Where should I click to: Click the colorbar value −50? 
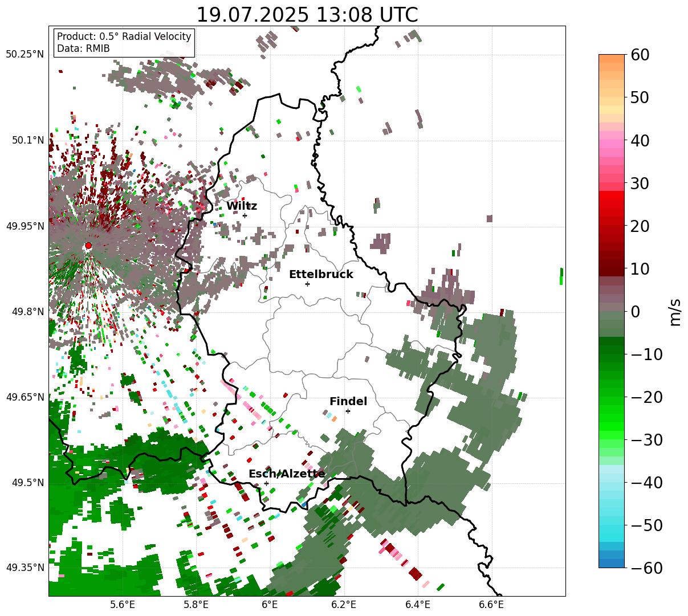646,525
